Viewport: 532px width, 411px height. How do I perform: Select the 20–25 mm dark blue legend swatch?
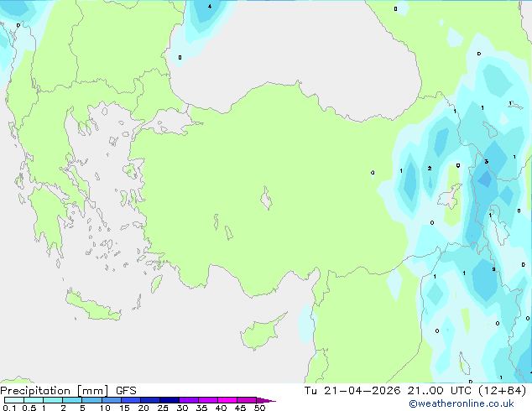click(x=150, y=400)
